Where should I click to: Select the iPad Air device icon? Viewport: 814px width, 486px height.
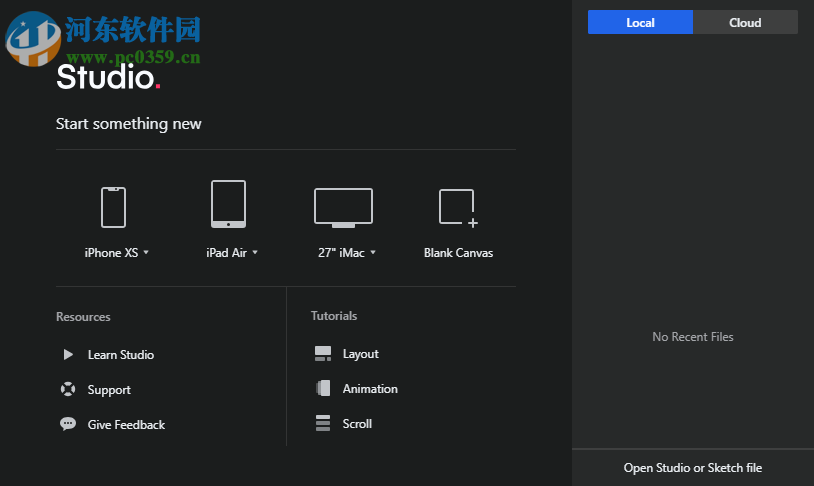[228, 204]
